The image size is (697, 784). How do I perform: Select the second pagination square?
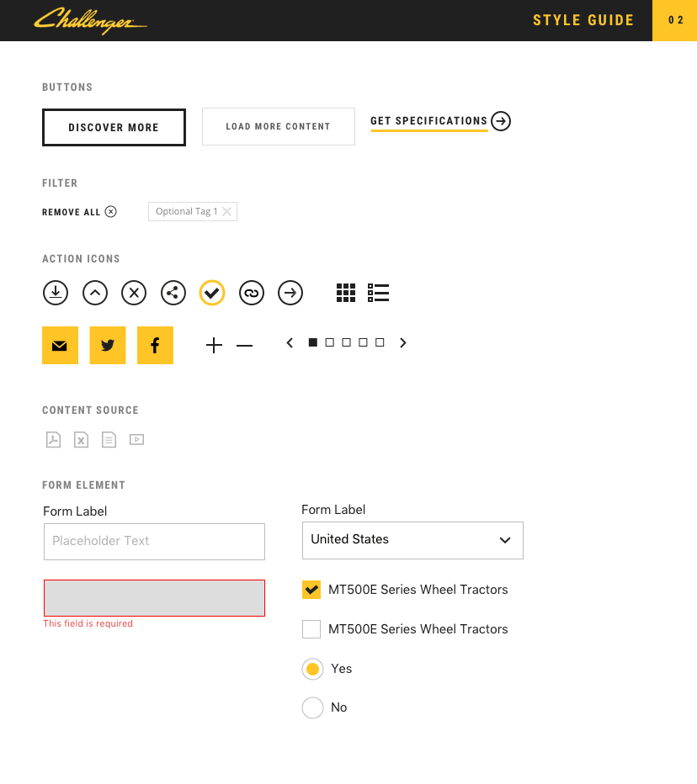pyautogui.click(x=330, y=342)
